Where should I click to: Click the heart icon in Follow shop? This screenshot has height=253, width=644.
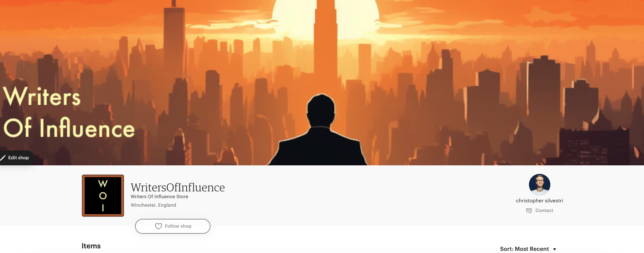click(159, 226)
